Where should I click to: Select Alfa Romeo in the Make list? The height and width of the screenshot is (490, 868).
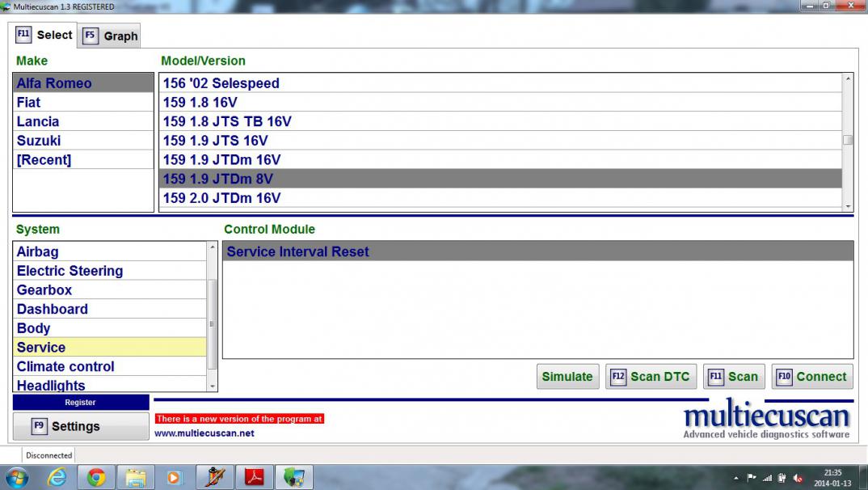(83, 83)
